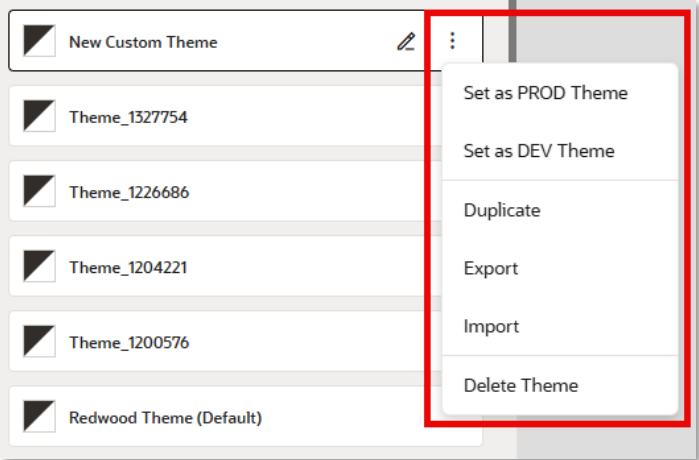Click the New Custom Theme swatch icon
The image size is (699, 460).
click(x=39, y=42)
